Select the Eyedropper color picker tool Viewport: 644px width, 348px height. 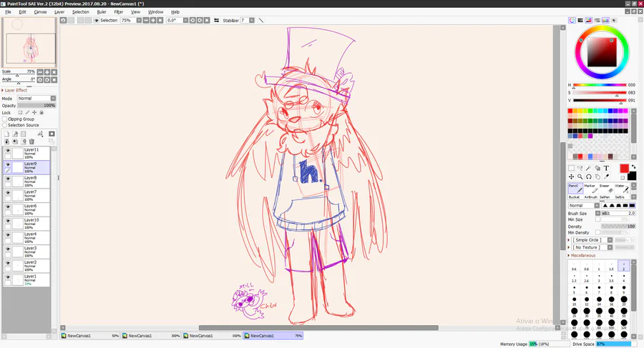pos(606,177)
